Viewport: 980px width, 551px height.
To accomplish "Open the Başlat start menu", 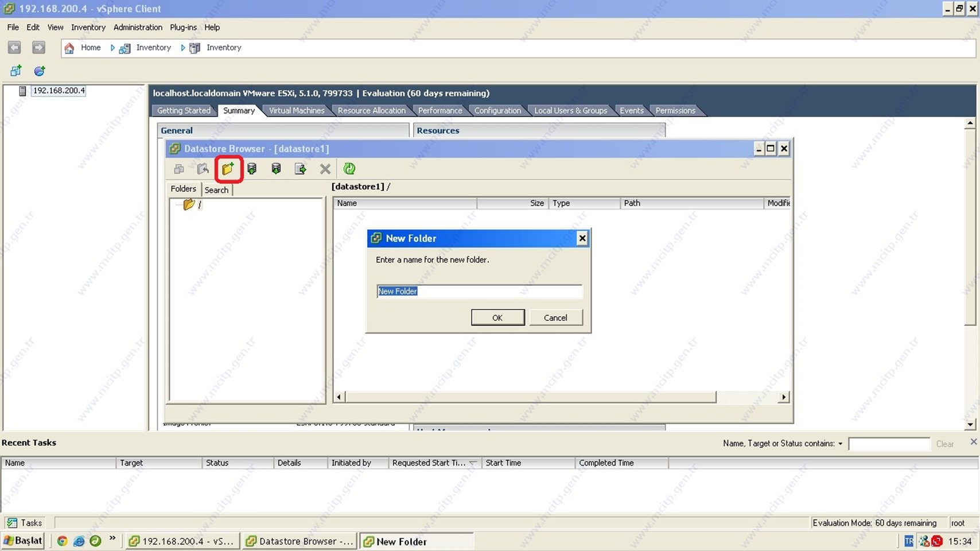I will 23,541.
